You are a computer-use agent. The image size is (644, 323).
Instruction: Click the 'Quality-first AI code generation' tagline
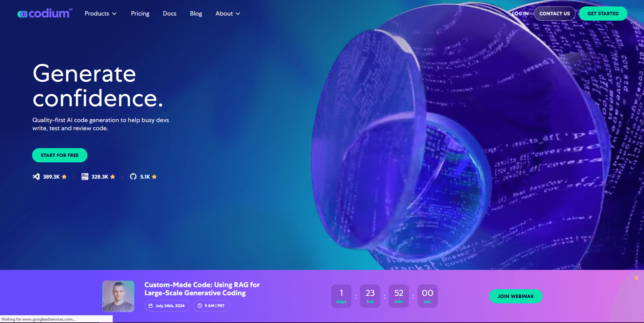[101, 124]
